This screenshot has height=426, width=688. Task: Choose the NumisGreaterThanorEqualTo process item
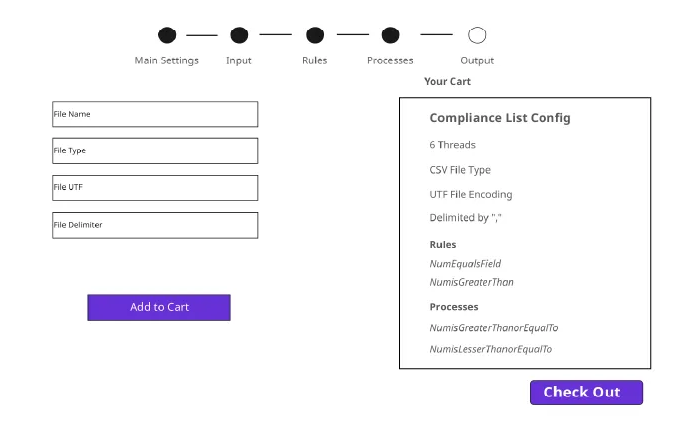[493, 328]
